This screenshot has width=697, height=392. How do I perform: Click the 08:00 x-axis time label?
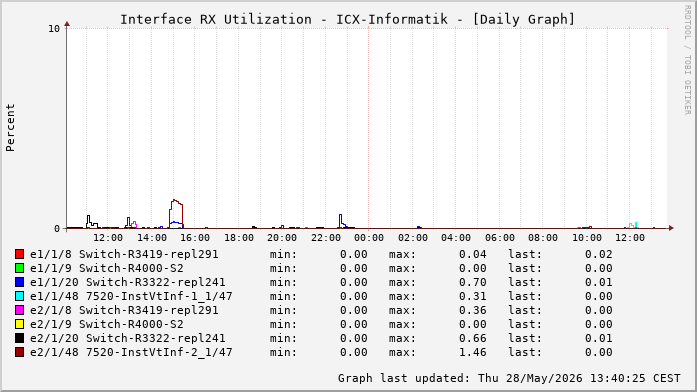pos(543,238)
